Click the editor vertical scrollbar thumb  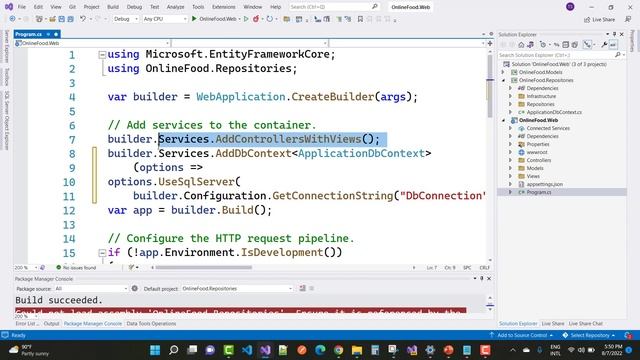[x=490, y=86]
